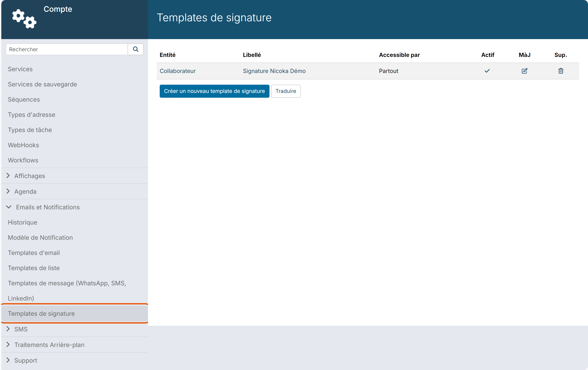
Task: Click the Libellé column header
Action: pyautogui.click(x=252, y=55)
